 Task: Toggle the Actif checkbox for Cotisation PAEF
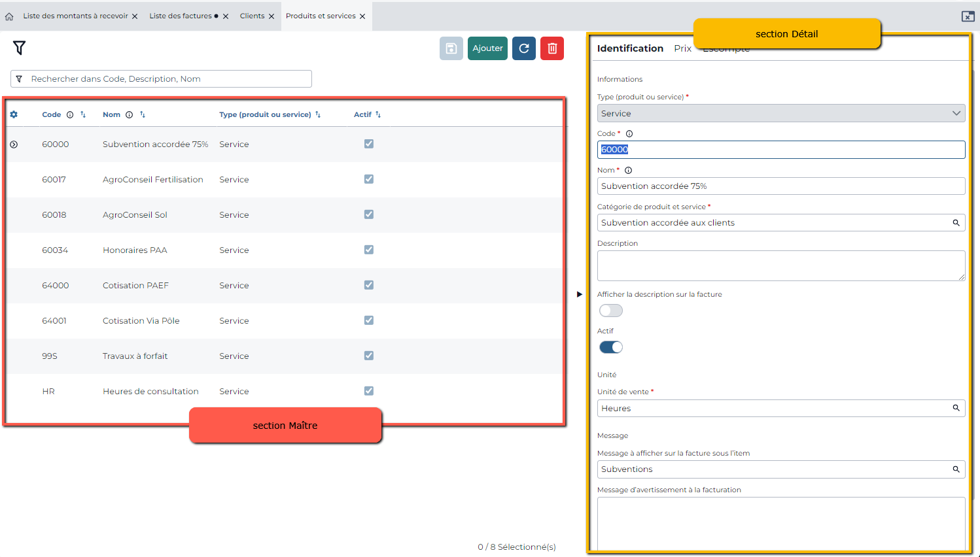pos(369,285)
